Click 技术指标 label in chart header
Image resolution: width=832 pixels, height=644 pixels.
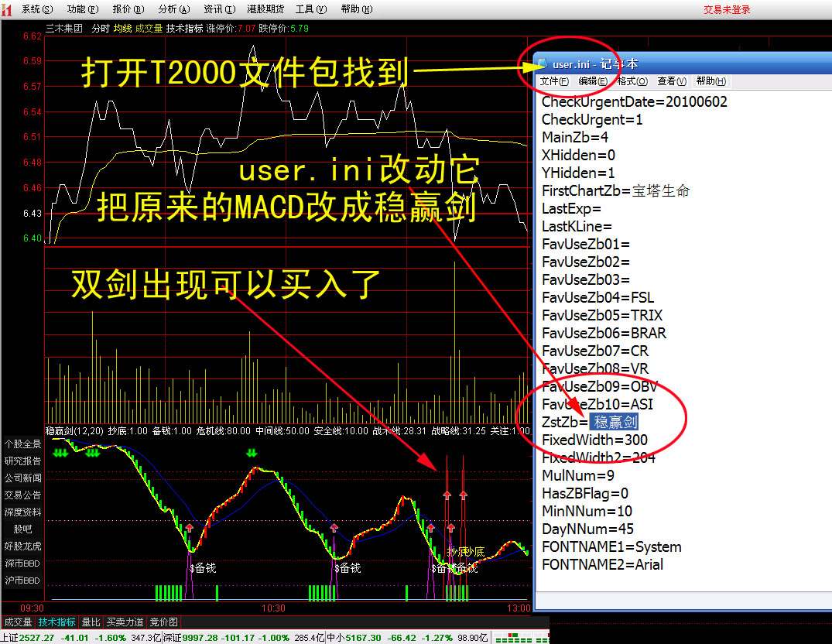point(185,28)
